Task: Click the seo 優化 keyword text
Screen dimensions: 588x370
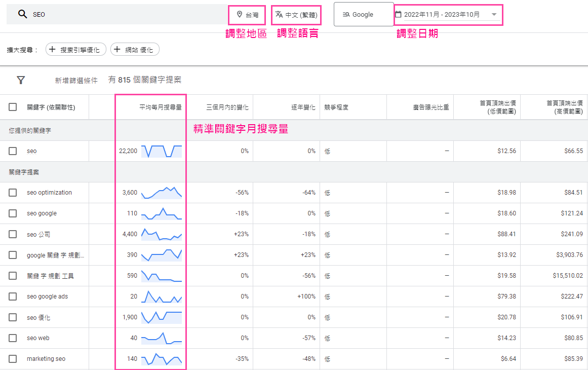Action: [38, 317]
